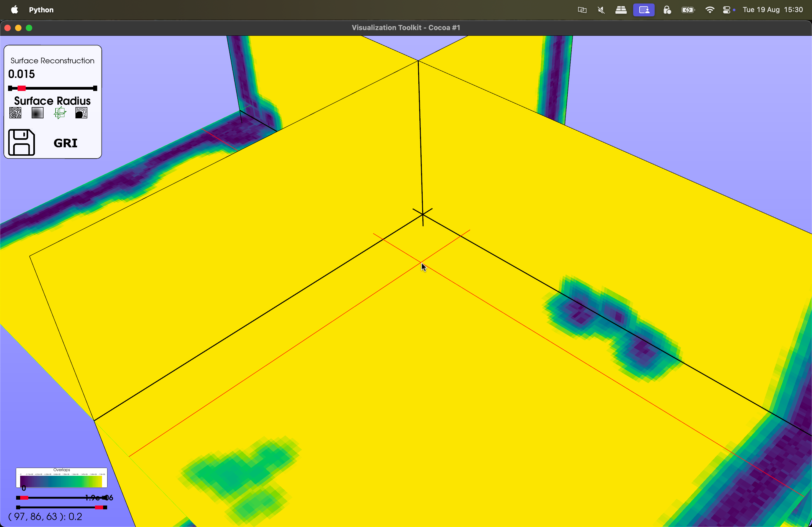
Task: Click the Overlaps minimum slider red handle
Action: pyautogui.click(x=24, y=498)
